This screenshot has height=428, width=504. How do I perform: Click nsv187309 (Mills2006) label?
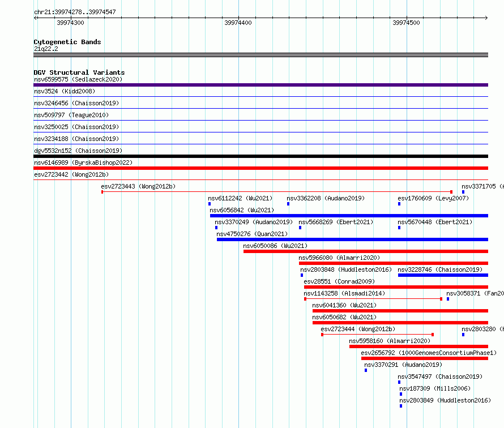(x=435, y=388)
